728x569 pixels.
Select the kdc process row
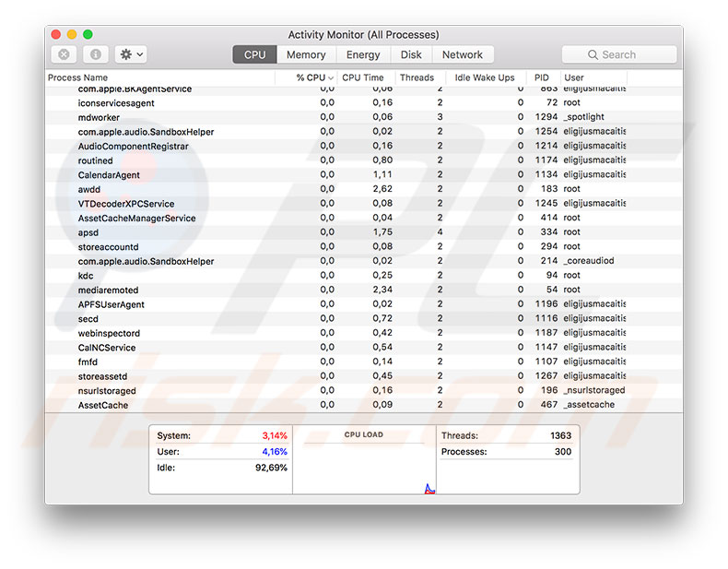[x=364, y=276]
